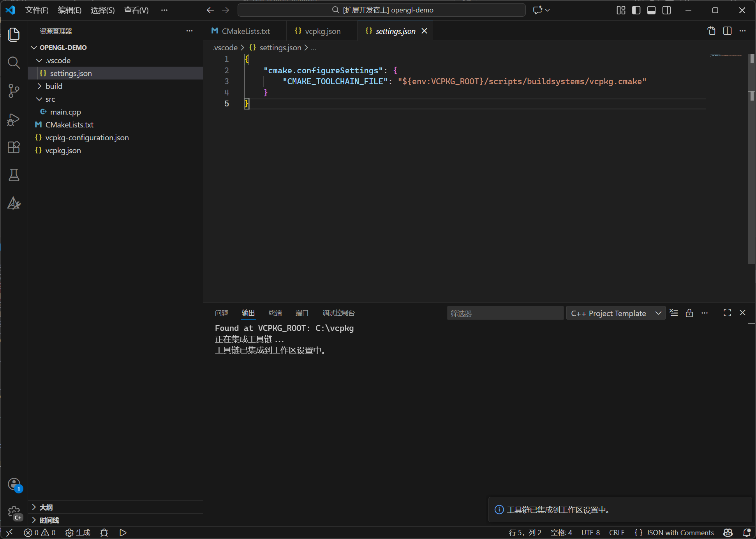The image size is (756, 539).
Task: Open the notifications bell in the status bar
Action: tap(747, 532)
